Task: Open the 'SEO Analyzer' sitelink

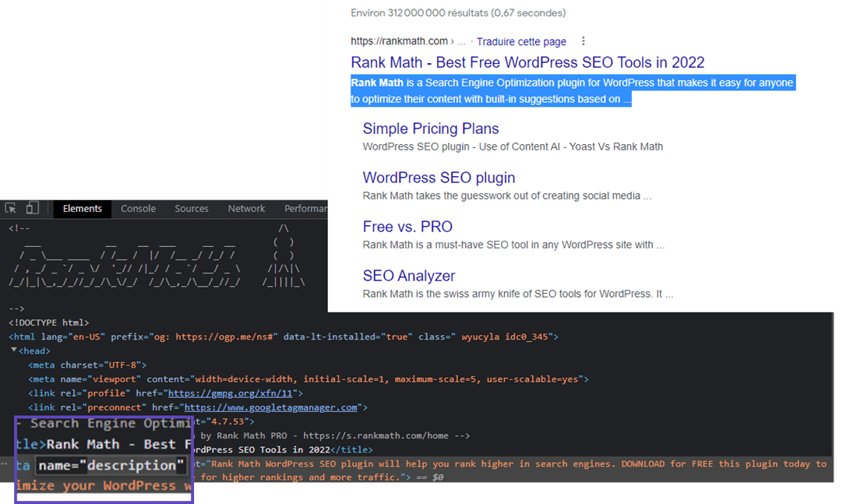Action: click(409, 276)
